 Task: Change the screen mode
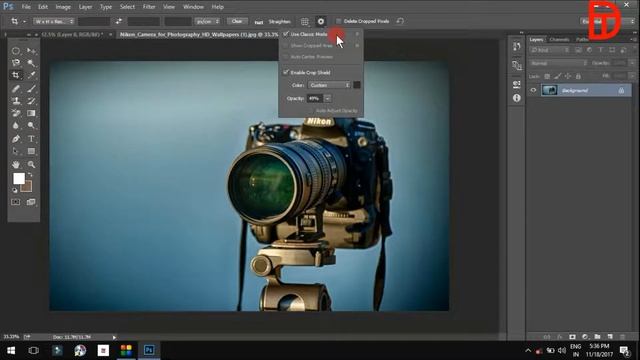coord(31,202)
